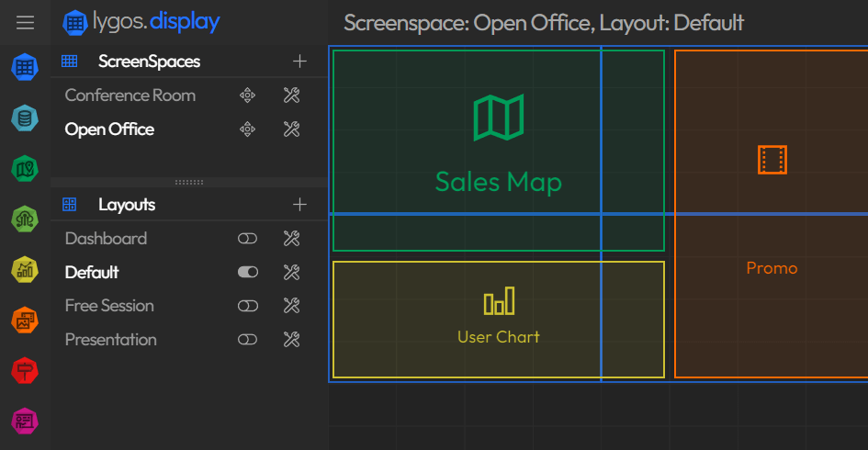The width and height of the screenshot is (868, 450).
Task: Open tools for Free Session layout
Action: click(x=292, y=306)
